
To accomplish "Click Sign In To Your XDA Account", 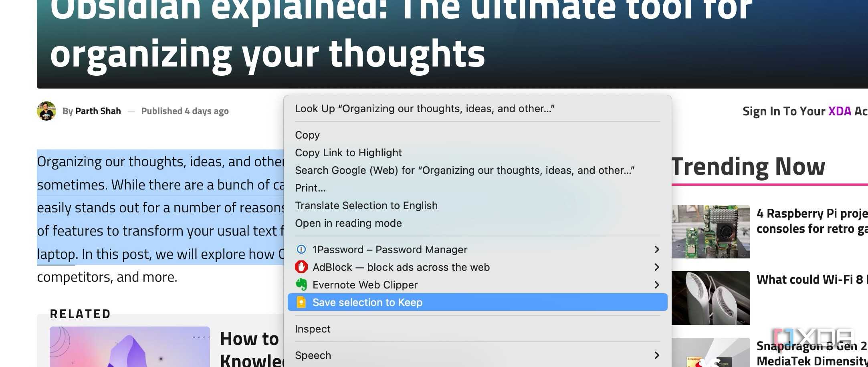I will tap(805, 111).
